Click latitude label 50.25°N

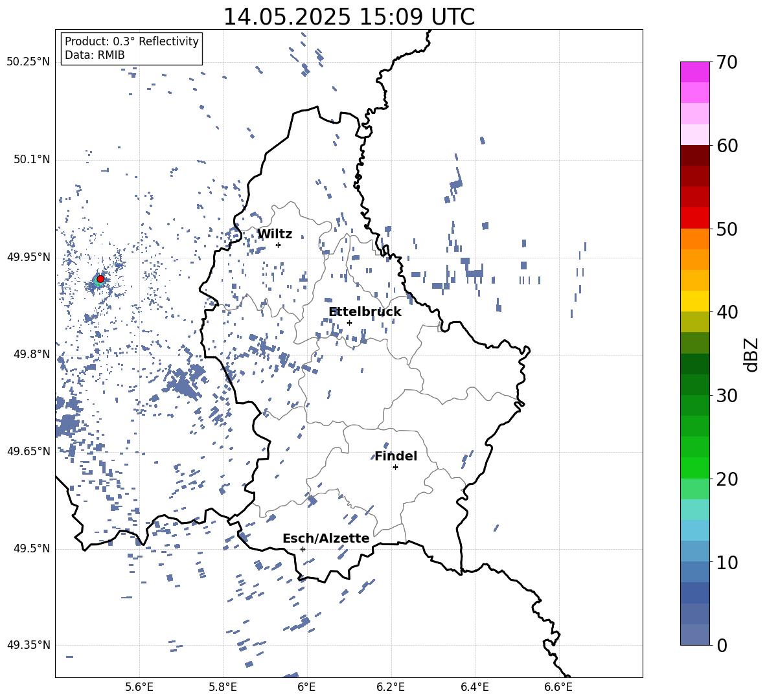(x=29, y=62)
